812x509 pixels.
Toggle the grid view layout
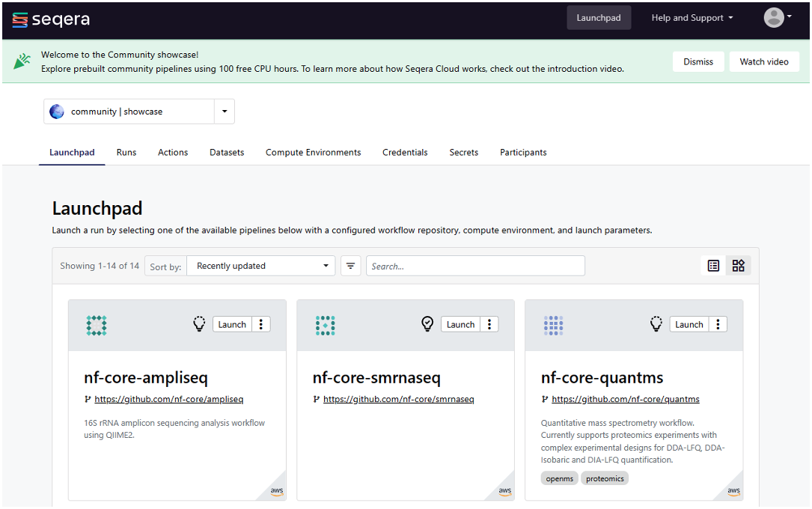point(738,265)
